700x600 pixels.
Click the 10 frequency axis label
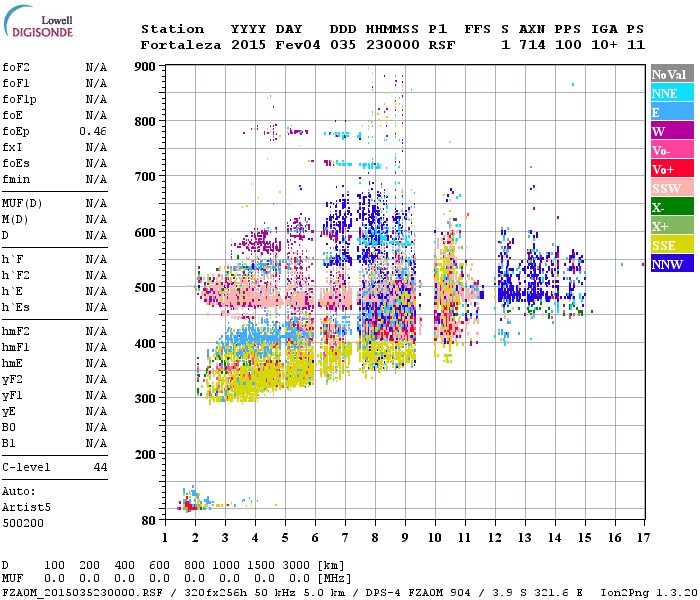coord(435,538)
